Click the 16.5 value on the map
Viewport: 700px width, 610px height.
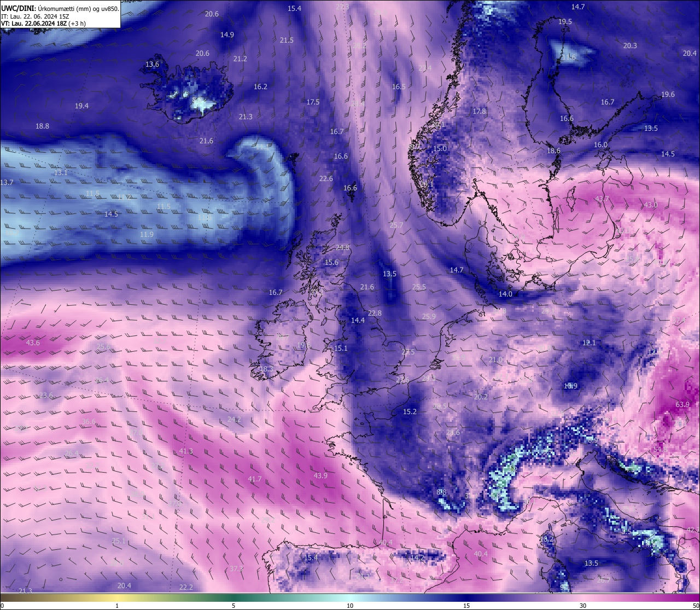pyautogui.click(x=399, y=86)
